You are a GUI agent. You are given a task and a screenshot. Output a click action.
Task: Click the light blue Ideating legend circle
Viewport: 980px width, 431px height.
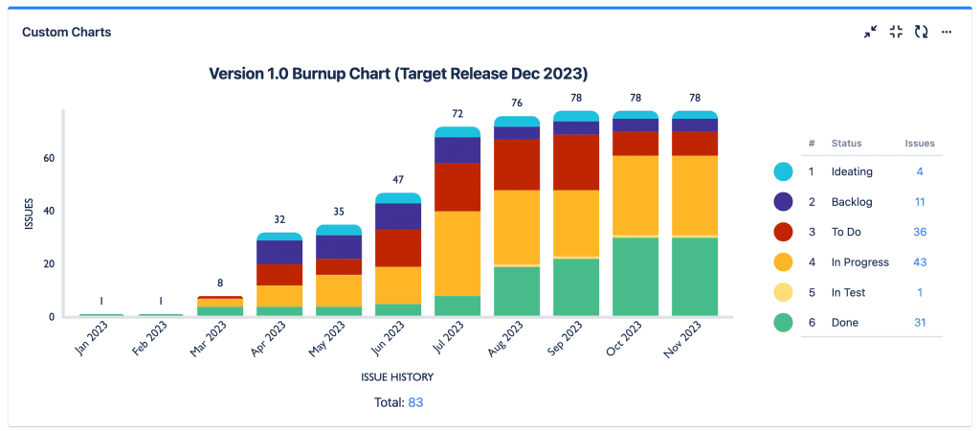tap(784, 172)
